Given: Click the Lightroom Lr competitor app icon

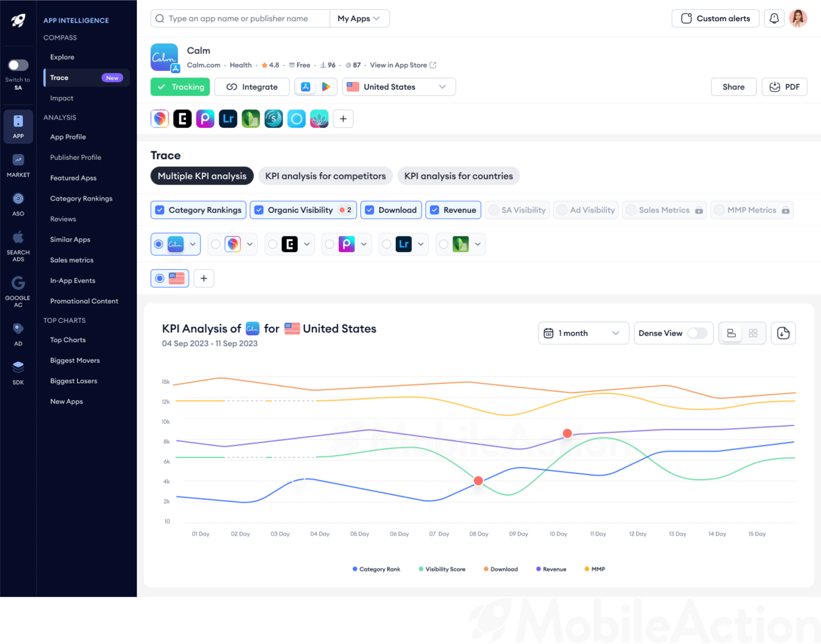Looking at the screenshot, I should point(228,119).
